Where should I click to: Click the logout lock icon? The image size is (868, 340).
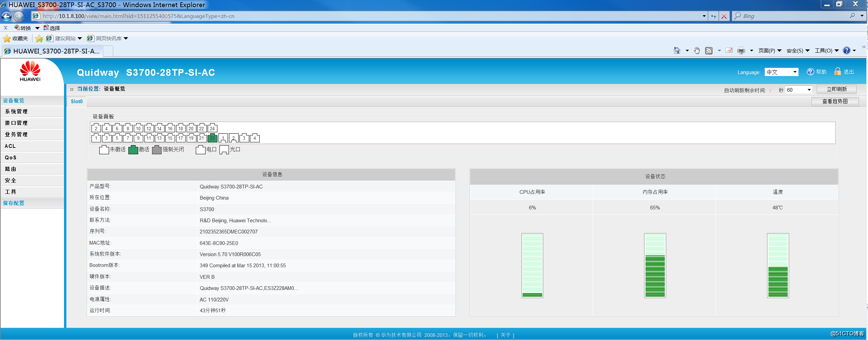click(x=838, y=71)
